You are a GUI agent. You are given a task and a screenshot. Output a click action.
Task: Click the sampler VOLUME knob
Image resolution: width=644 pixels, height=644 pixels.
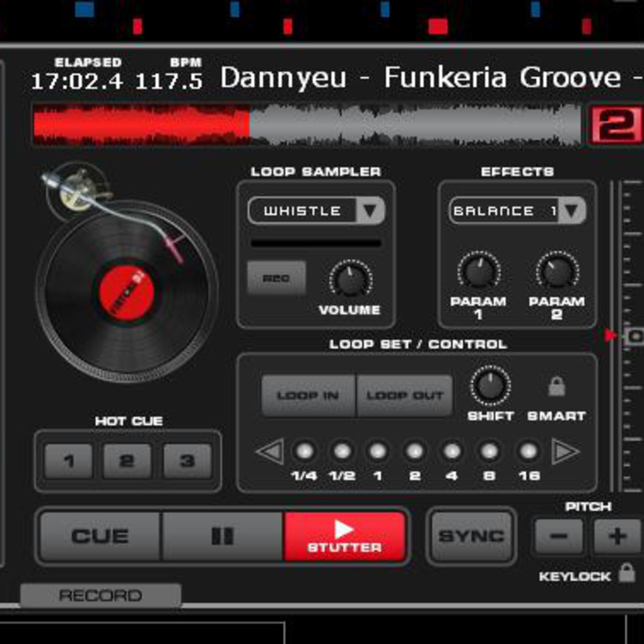click(x=351, y=280)
